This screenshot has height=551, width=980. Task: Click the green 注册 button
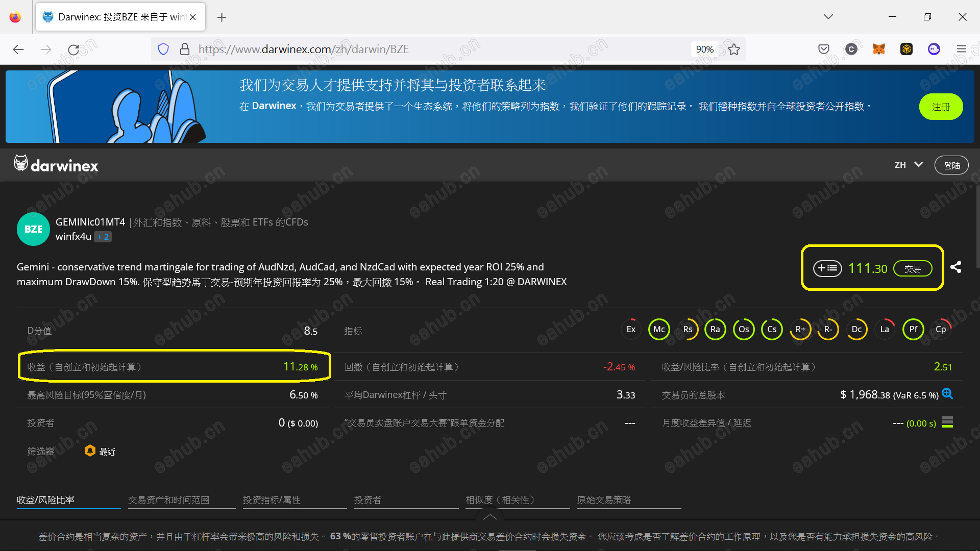[x=941, y=107]
